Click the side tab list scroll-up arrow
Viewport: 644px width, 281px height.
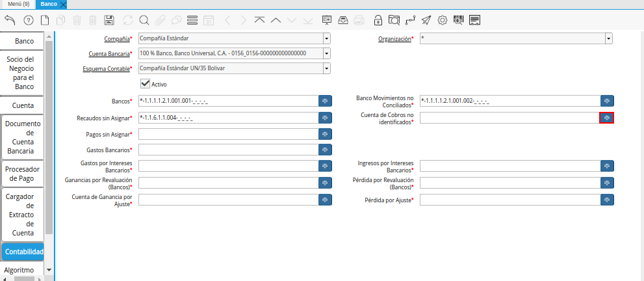(49, 36)
